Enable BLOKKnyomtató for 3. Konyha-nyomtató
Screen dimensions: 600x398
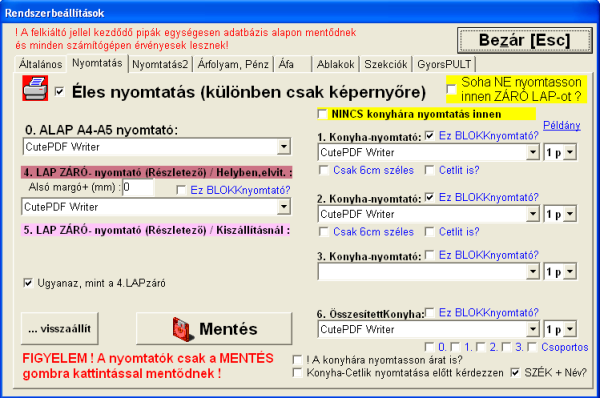click(430, 255)
